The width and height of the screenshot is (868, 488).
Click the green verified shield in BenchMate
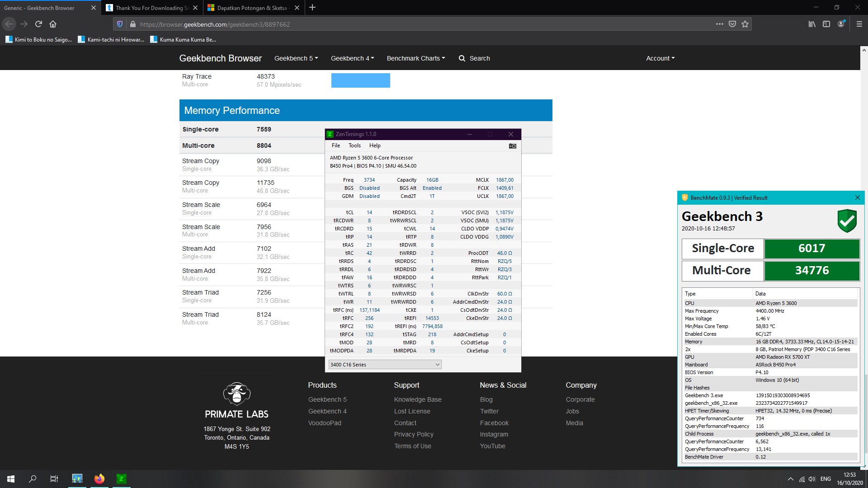click(x=847, y=221)
